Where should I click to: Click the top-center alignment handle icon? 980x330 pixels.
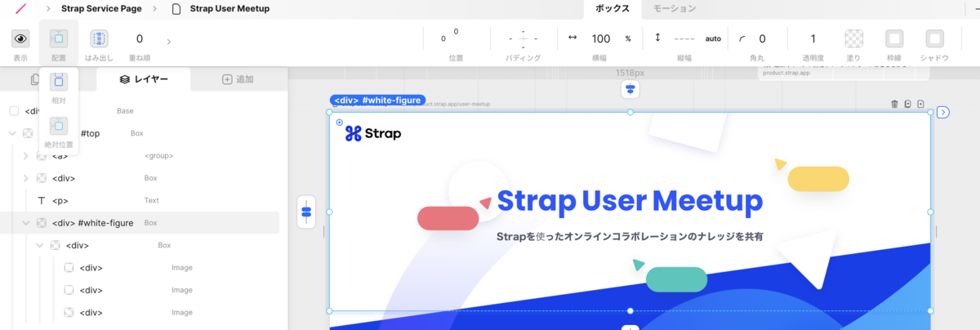click(630, 89)
